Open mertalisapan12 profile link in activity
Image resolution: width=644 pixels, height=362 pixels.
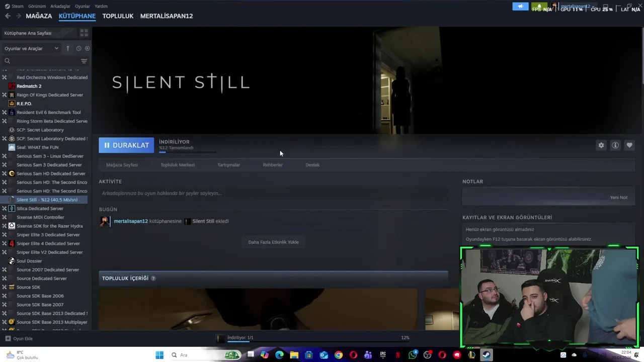click(131, 221)
